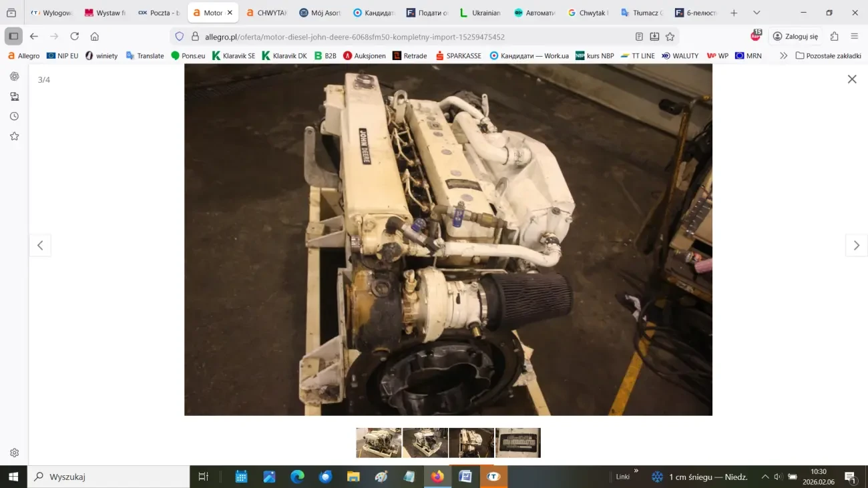Click the Zaloguj się button
The height and width of the screenshot is (488, 868).
[x=795, y=37]
